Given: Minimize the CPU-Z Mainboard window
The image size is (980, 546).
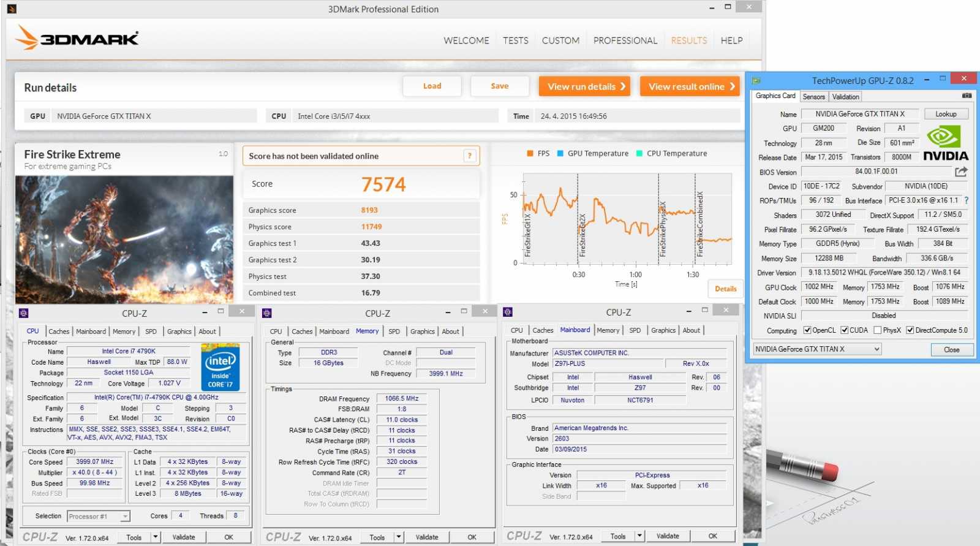Looking at the screenshot, I should click(x=688, y=311).
